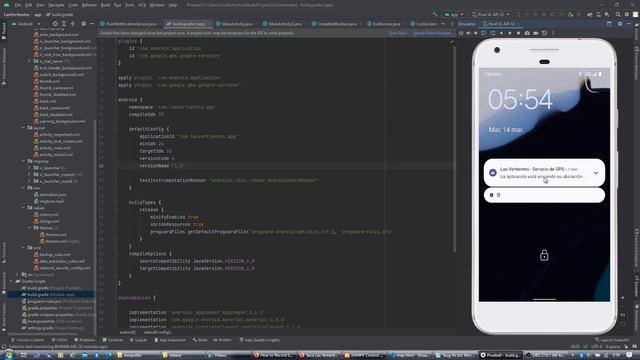Open the File menu
The height and width of the screenshot is (360, 640).
coord(18,5)
